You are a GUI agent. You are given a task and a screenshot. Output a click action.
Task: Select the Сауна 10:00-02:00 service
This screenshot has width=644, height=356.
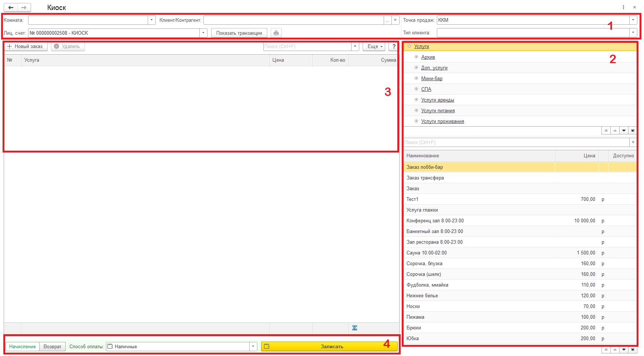coord(520,253)
